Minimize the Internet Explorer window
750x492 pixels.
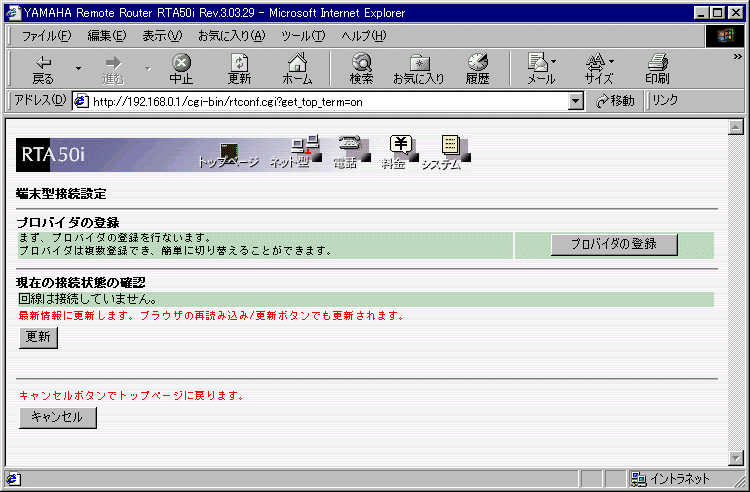[x=701, y=13]
